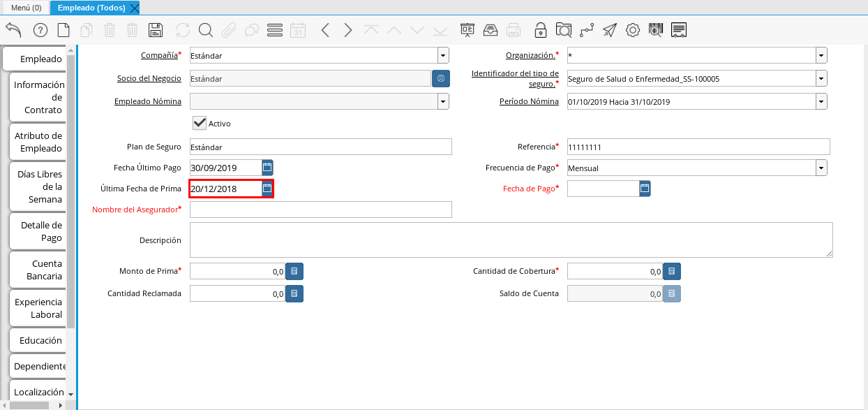Click the Save record floppy disk icon
Viewport: 868px width, 410px height.
pos(156,30)
